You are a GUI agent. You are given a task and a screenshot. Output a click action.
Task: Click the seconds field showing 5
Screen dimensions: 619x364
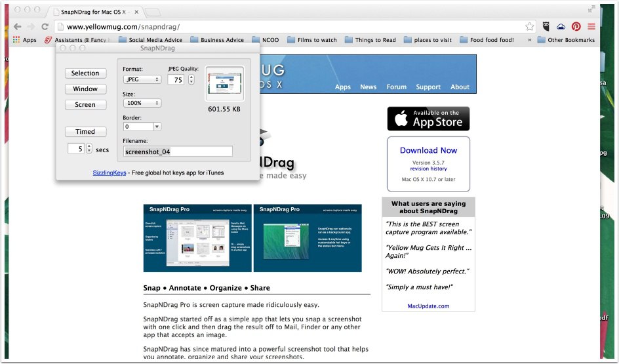coord(76,148)
